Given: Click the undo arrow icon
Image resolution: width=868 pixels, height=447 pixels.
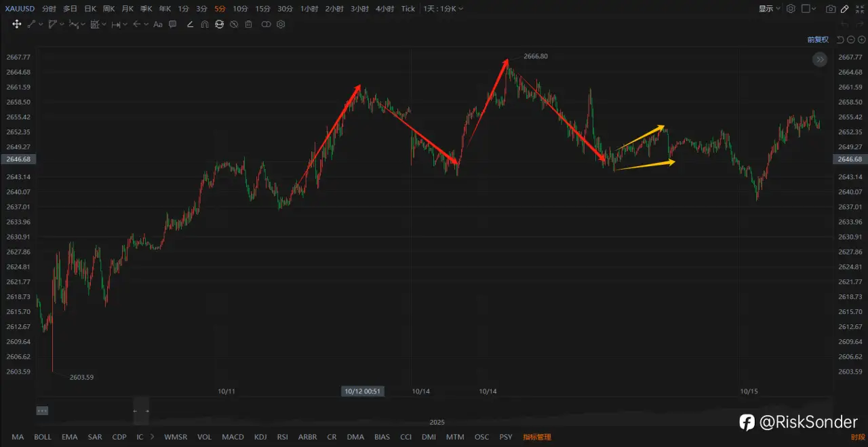Looking at the screenshot, I should point(844,24).
